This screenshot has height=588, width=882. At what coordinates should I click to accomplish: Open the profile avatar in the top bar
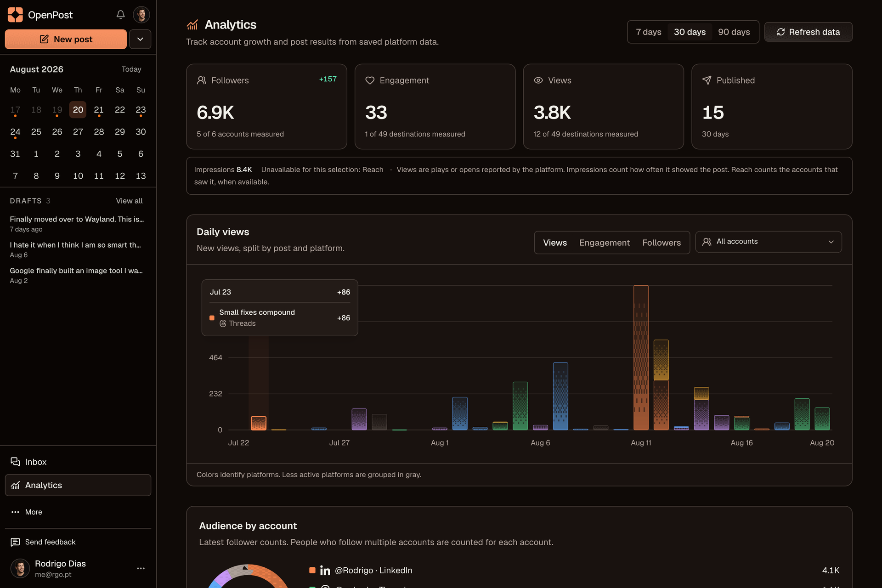[141, 15]
